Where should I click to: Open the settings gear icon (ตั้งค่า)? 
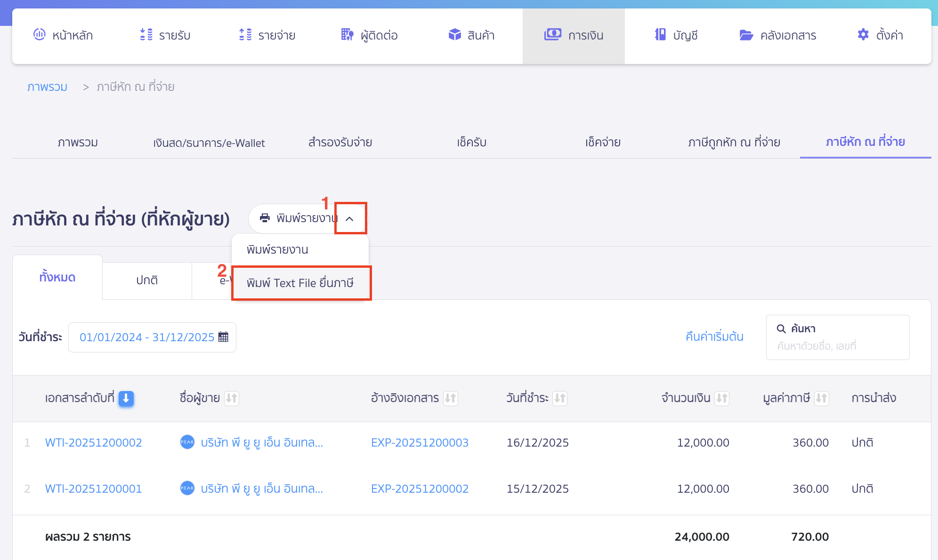863,34
